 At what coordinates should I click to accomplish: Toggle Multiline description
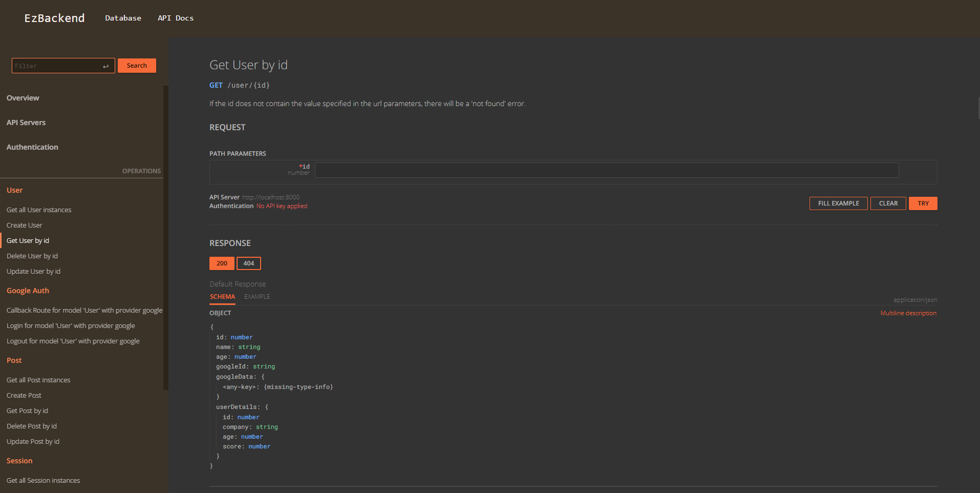point(908,313)
